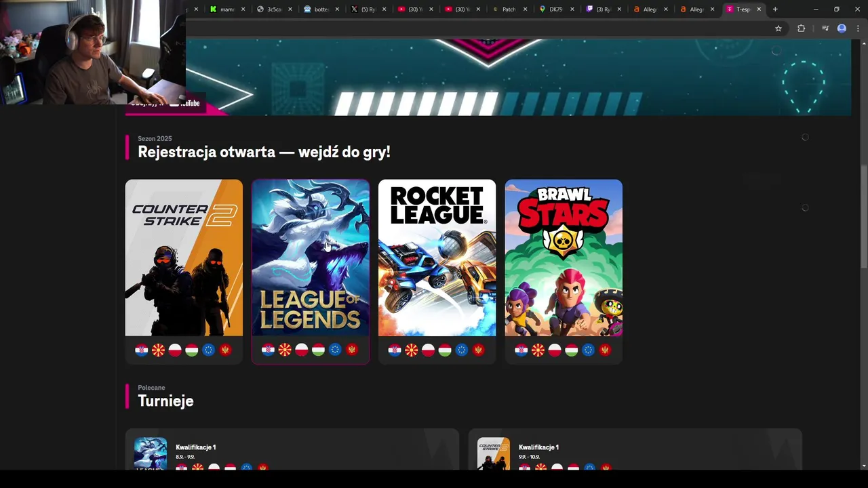Click Poland flag under League of Legends
This screenshot has width=868, height=488.
point(302,350)
